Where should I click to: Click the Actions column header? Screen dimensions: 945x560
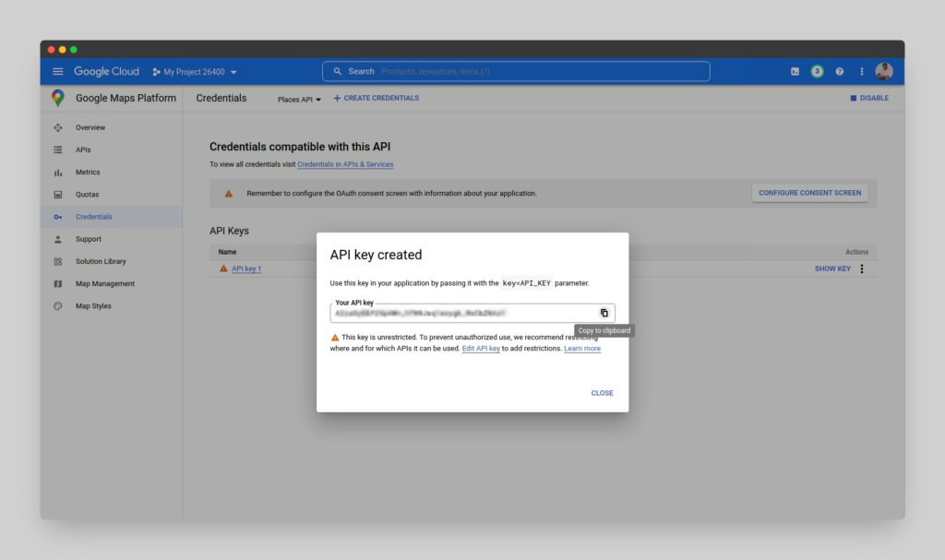click(x=856, y=252)
